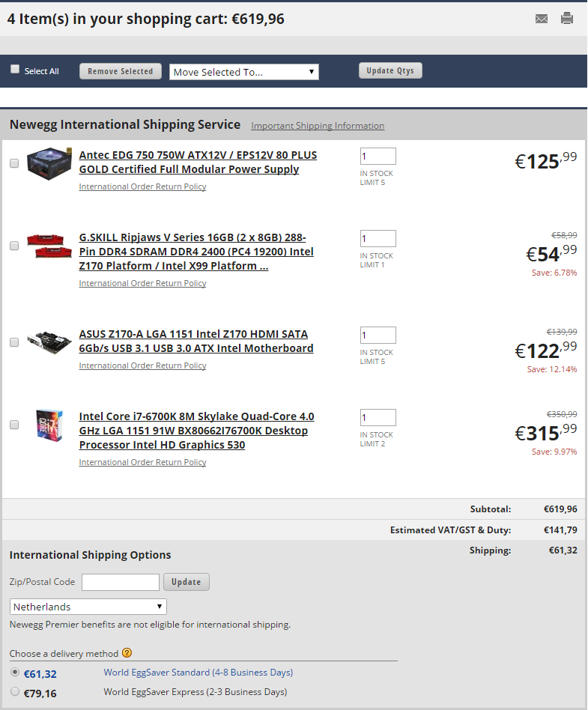Viewport: 588px width, 710px height.
Task: Click the Antec quantity input field
Action: [x=378, y=157]
